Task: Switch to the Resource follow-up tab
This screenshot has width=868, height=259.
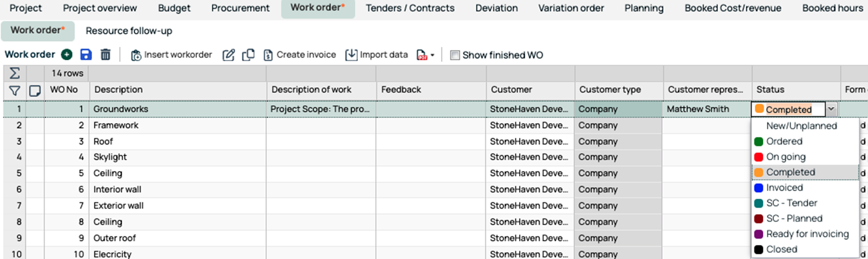Action: (128, 31)
